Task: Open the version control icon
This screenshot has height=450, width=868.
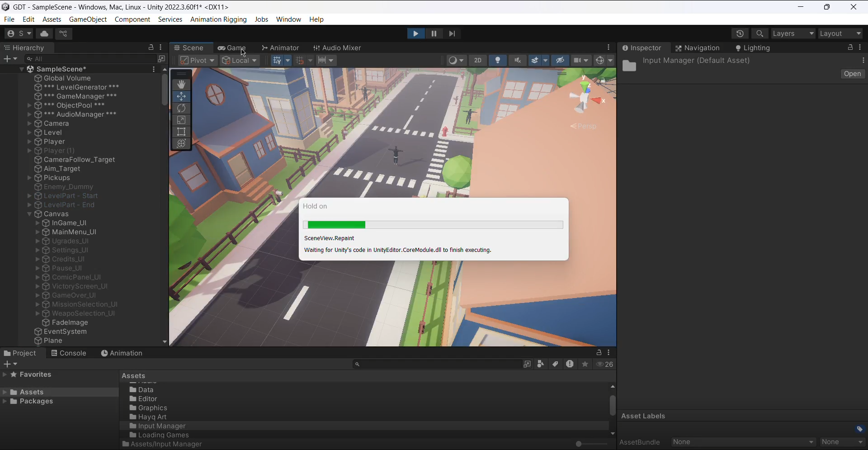Action: pyautogui.click(x=64, y=33)
